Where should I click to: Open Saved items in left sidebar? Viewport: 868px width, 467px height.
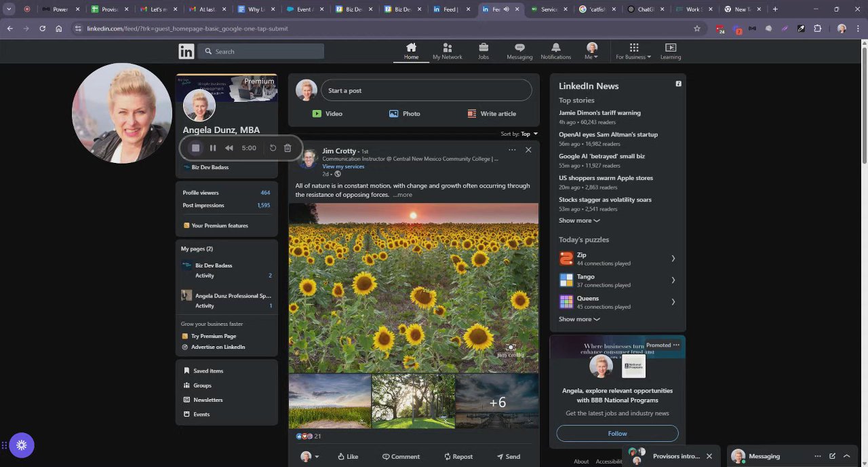click(x=208, y=371)
